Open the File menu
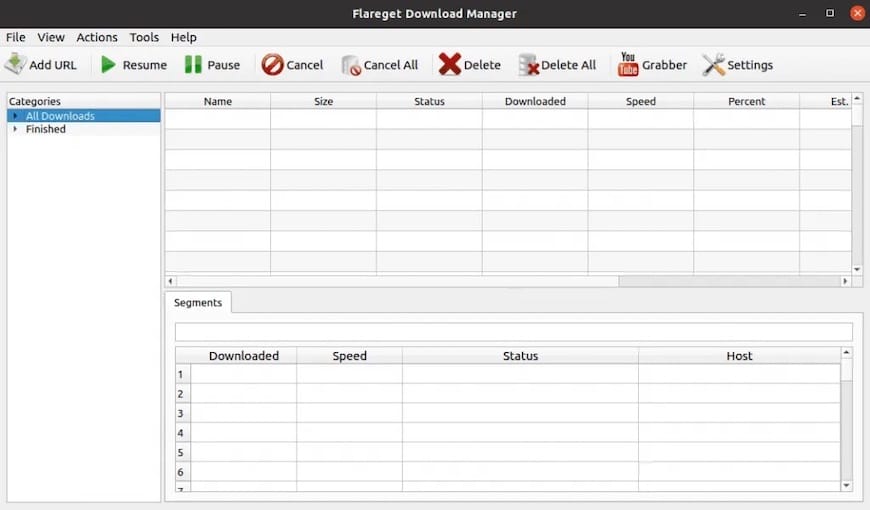 (16, 37)
